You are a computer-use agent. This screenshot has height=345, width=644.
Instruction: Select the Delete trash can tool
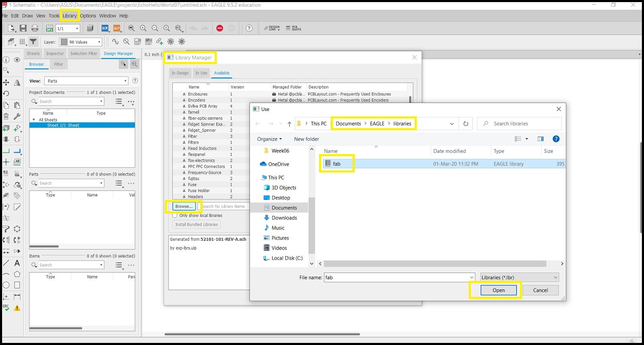click(6, 116)
